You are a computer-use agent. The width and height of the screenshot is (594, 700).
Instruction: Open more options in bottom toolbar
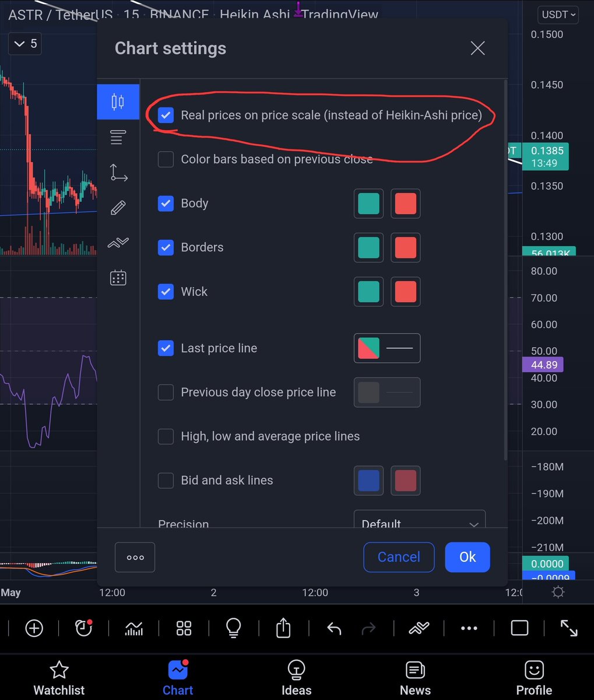(469, 628)
